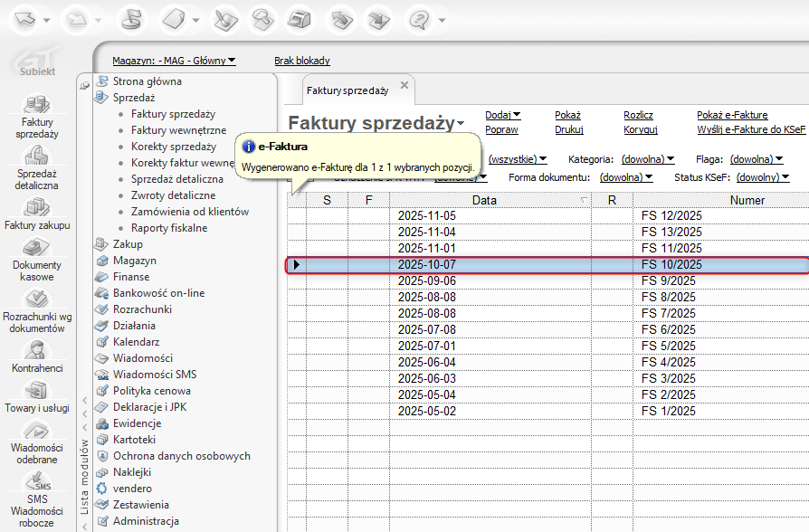Select Korekty sprzedaży in the module tree
The height and width of the screenshot is (532, 809).
click(173, 147)
